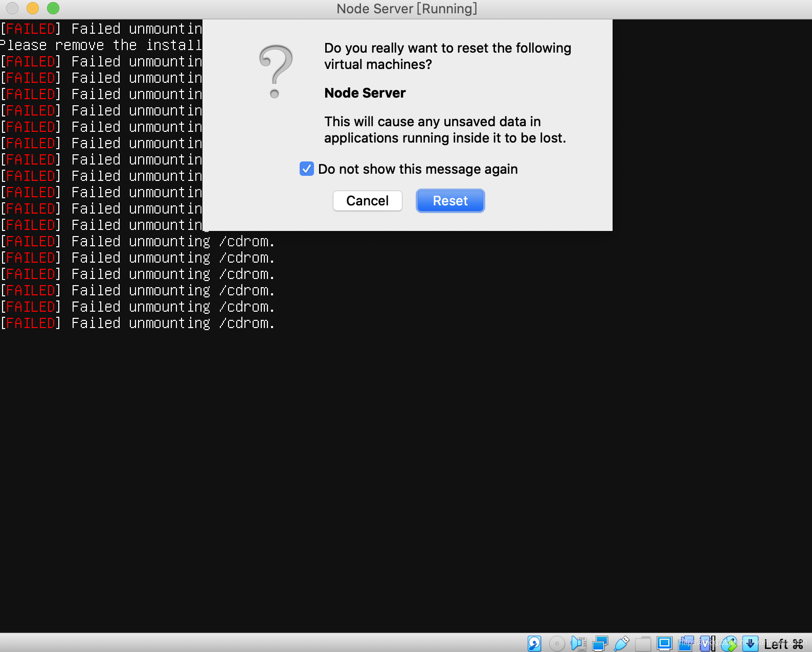Click the display monitor indicator icon
This screenshot has height=652, width=812.
[664, 643]
